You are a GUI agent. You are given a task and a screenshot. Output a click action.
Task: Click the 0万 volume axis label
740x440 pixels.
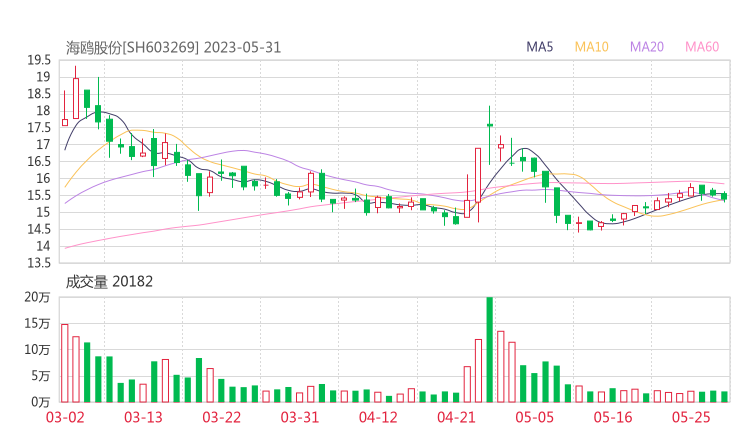(x=41, y=402)
